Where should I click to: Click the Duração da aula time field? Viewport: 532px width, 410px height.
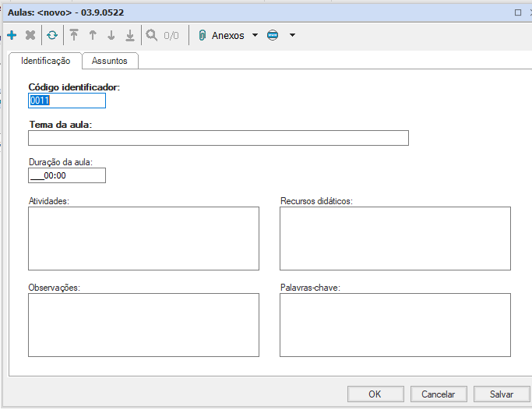coord(66,175)
